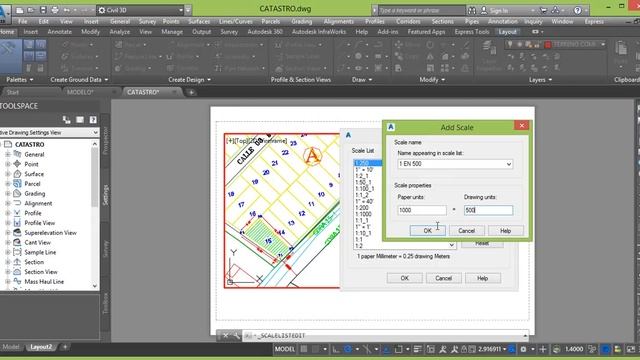Image resolution: width=640 pixels, height=360 pixels.
Task: Select the Mass Haul Line tree item
Action: (44, 282)
